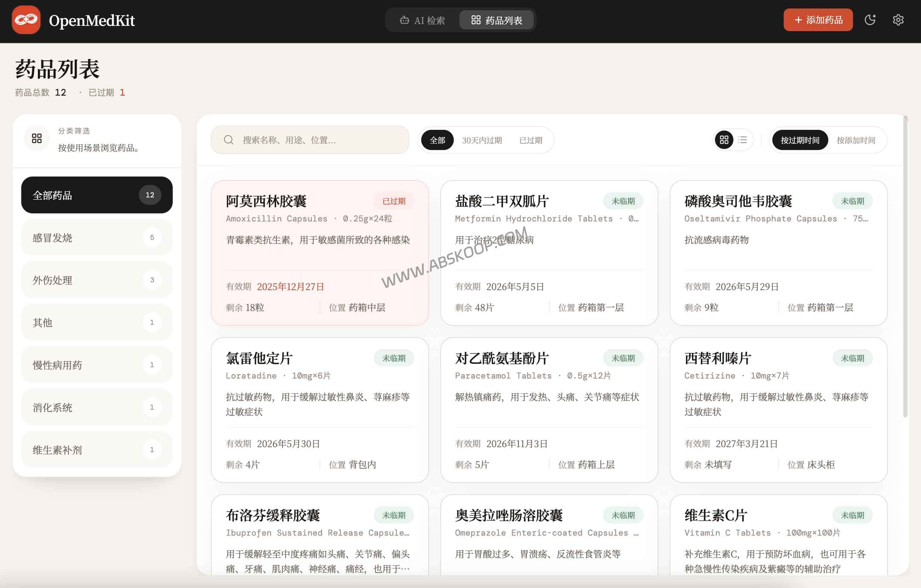Switch to the AI 检索 tab
Image resolution: width=921 pixels, height=588 pixels.
click(423, 20)
